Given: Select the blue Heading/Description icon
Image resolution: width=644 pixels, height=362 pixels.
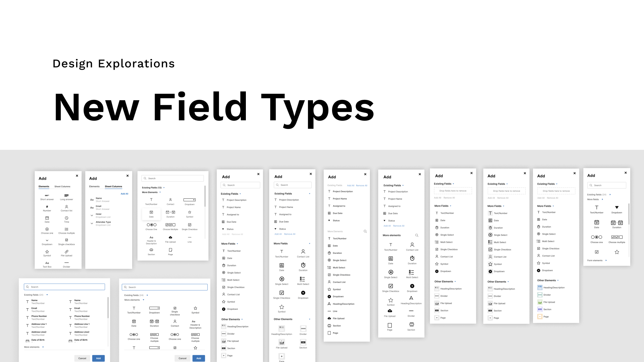Looking at the screenshot, I should tap(540, 288).
